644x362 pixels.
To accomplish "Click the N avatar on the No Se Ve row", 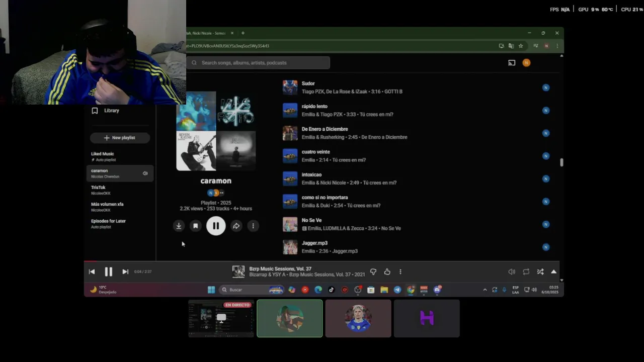I will click(x=546, y=224).
